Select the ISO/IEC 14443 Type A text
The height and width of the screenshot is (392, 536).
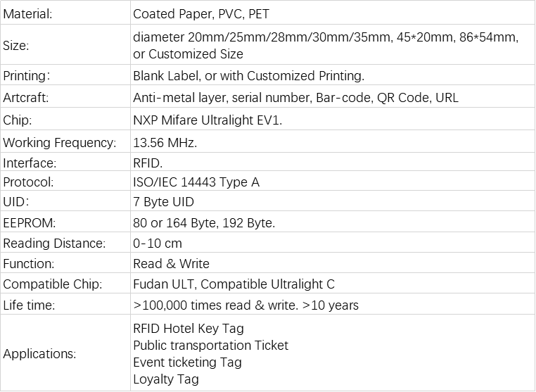tap(196, 182)
